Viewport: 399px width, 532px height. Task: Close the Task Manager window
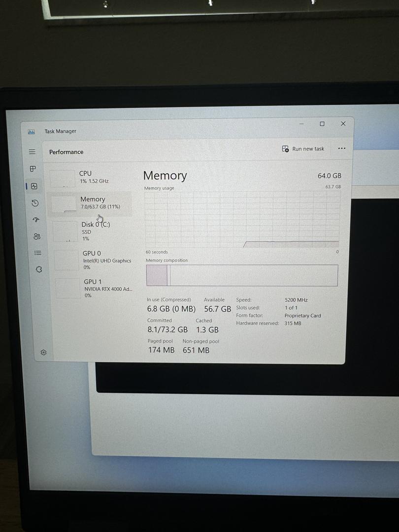[343, 124]
